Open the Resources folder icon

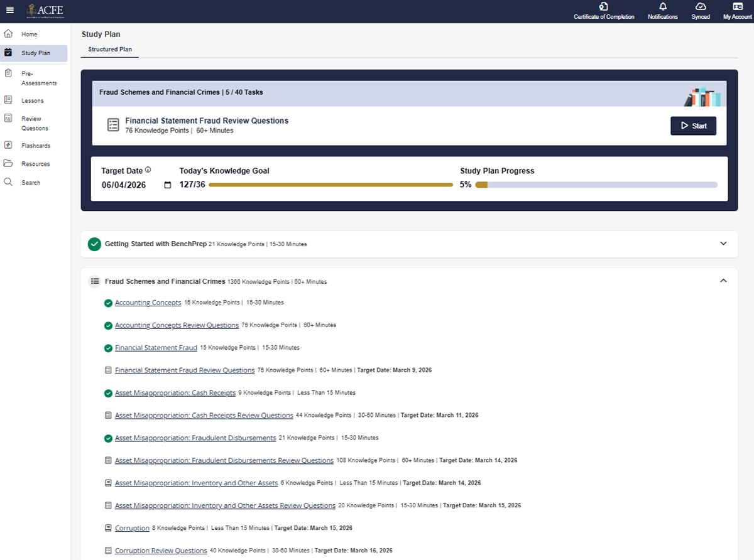8,164
